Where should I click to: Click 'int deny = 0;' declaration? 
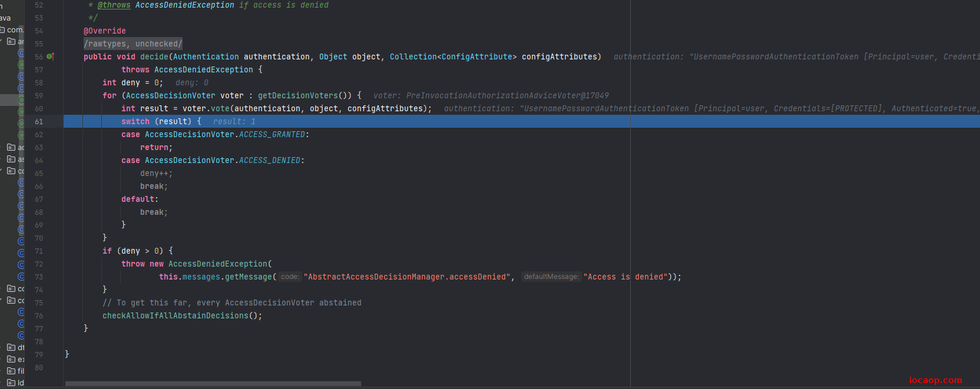click(133, 82)
